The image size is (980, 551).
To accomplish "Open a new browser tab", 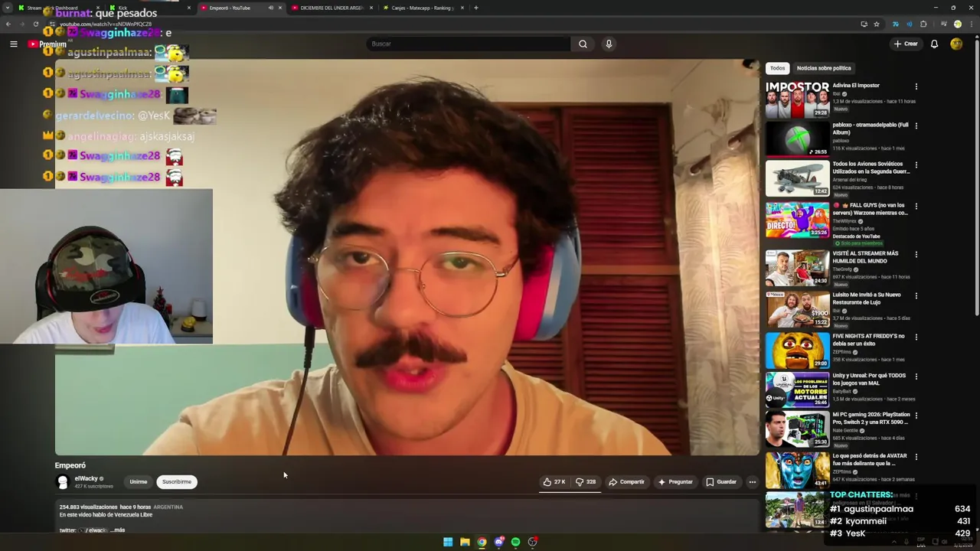I will pyautogui.click(x=475, y=8).
